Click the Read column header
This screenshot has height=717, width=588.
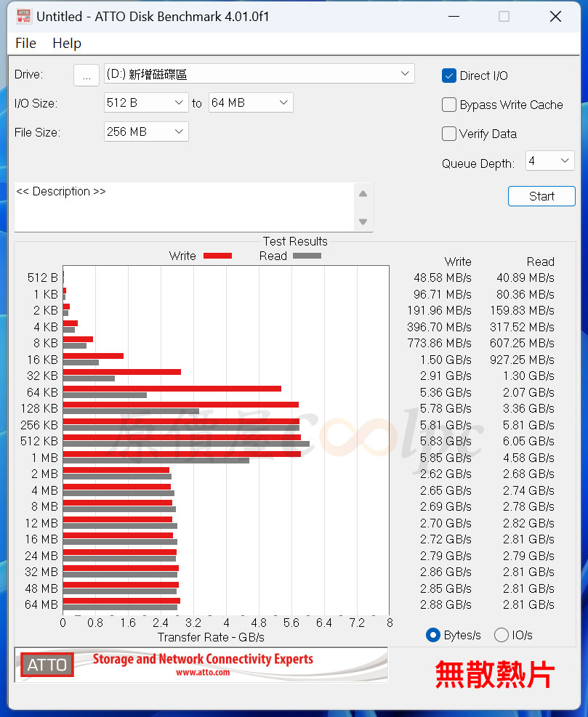pyautogui.click(x=541, y=262)
